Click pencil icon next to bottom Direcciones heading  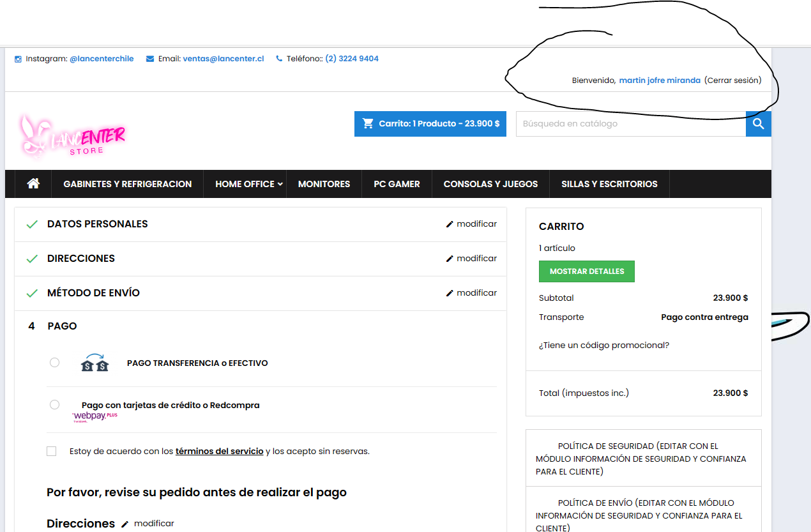click(125, 524)
